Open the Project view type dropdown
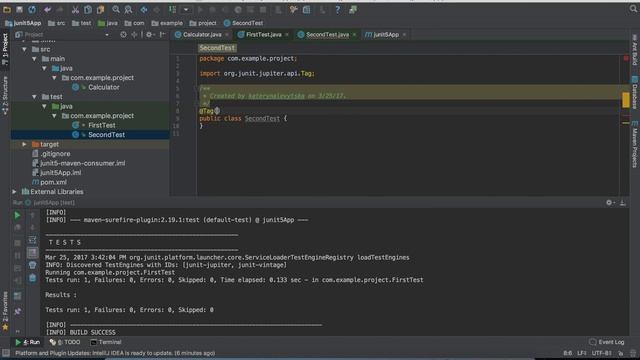 point(107,35)
